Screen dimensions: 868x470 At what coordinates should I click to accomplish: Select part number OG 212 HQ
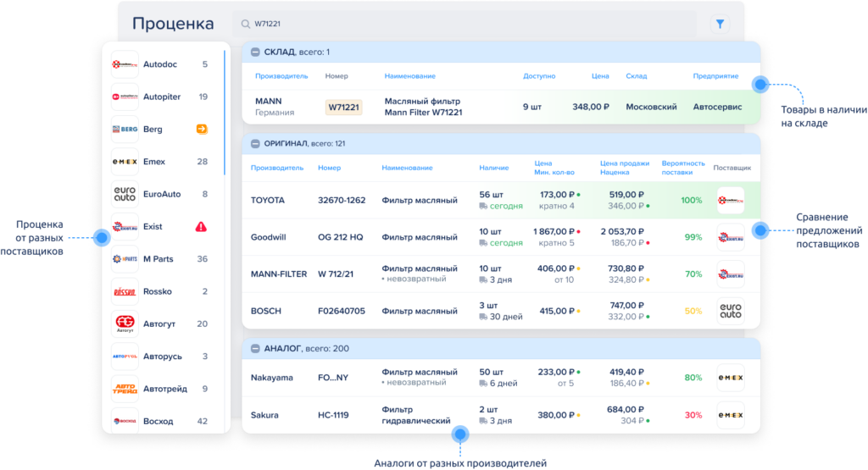point(341,237)
